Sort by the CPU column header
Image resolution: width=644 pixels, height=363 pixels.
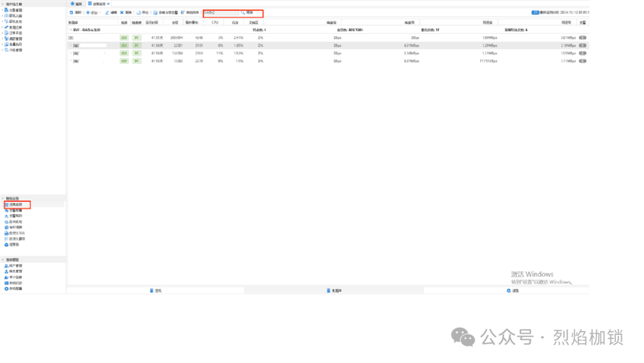(x=215, y=23)
